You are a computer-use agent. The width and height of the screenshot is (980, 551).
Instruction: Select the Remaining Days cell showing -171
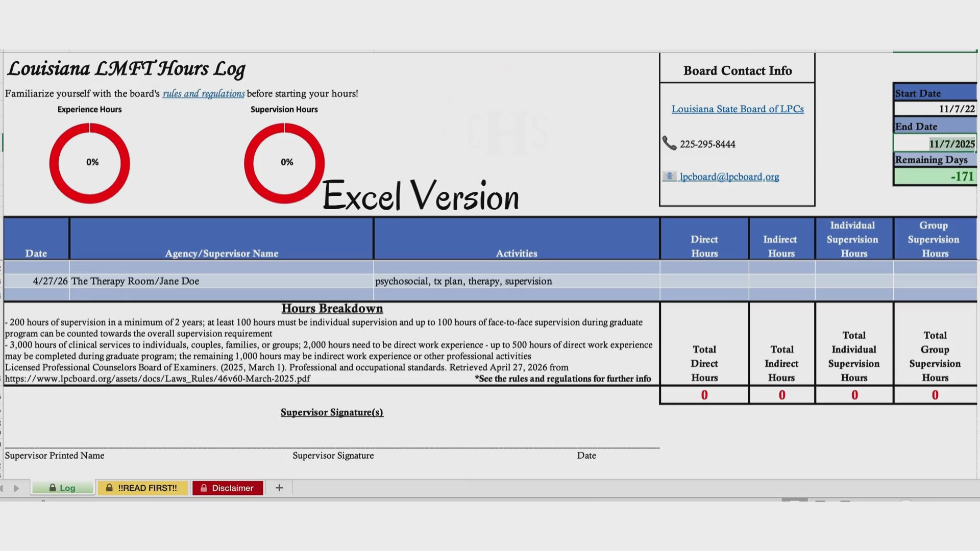click(935, 176)
